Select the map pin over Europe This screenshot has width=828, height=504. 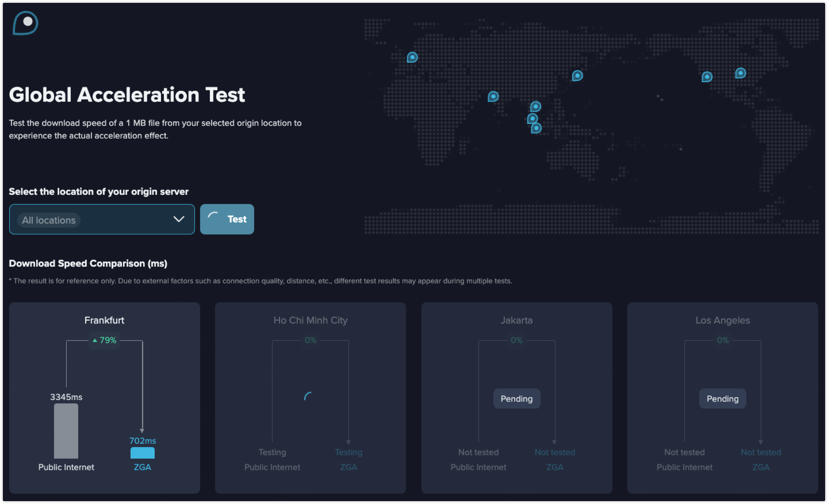pyautogui.click(x=412, y=57)
